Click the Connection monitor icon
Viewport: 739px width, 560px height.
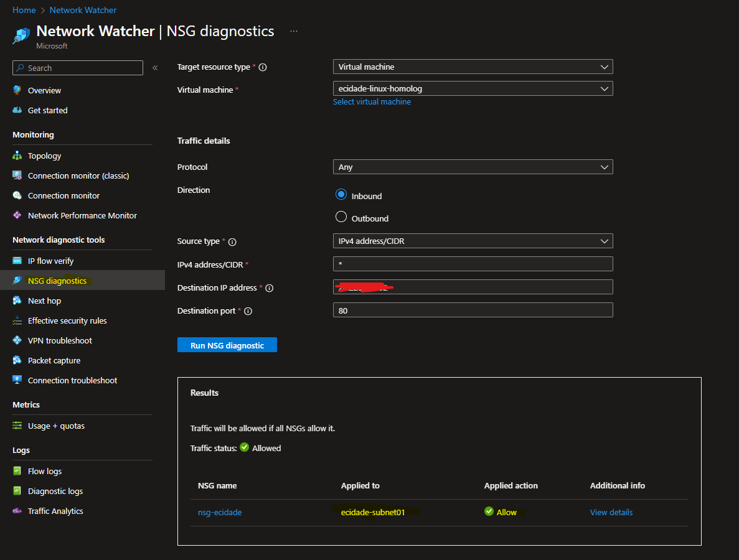17,195
